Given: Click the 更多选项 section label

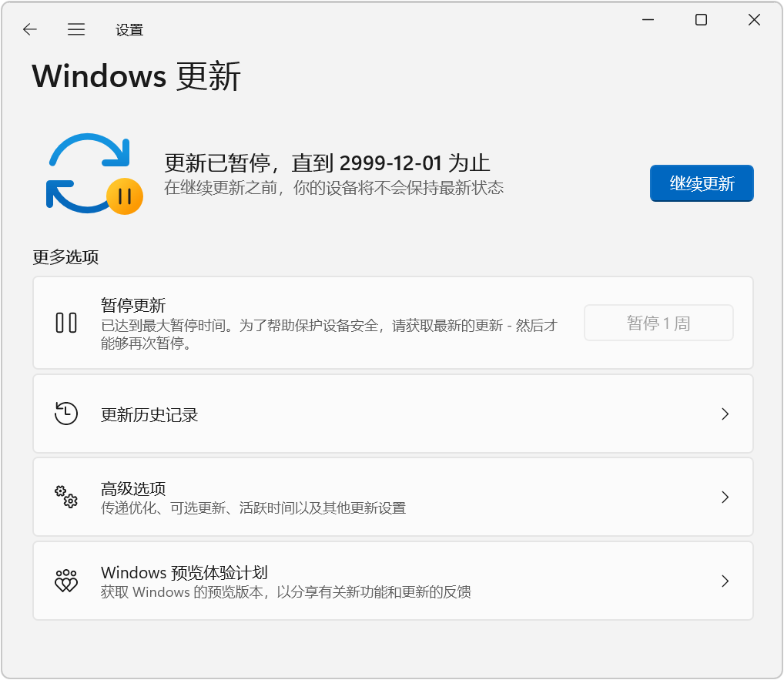Looking at the screenshot, I should click(x=65, y=257).
